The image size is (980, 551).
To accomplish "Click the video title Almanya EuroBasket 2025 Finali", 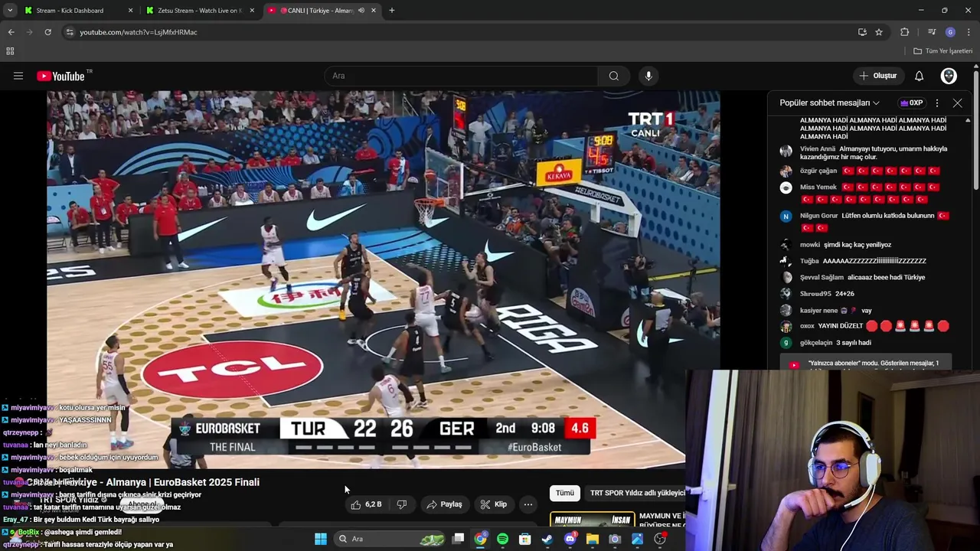I will pyautogui.click(x=145, y=482).
